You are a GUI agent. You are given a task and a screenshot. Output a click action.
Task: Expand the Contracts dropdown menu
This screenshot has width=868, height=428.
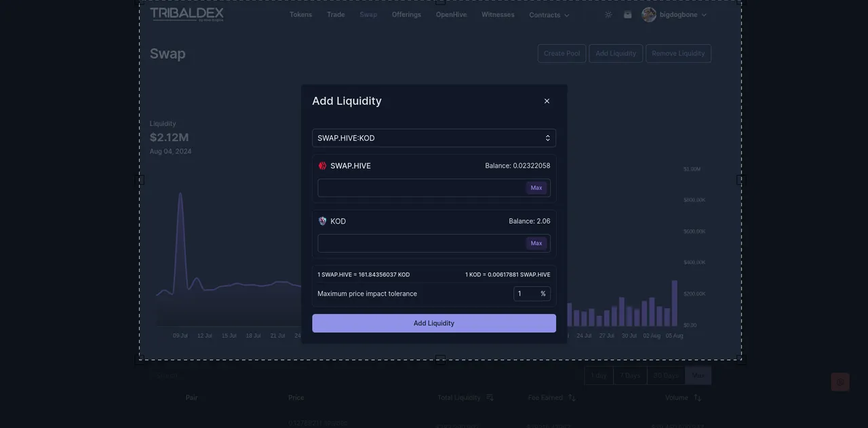point(549,15)
